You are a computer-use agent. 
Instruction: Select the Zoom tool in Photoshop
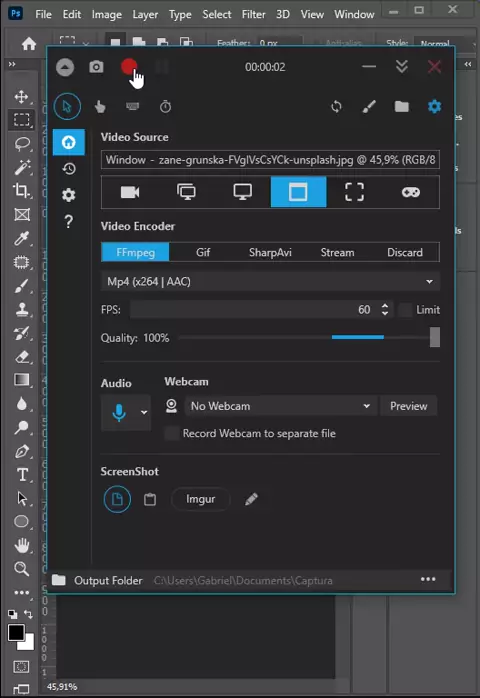point(21,568)
